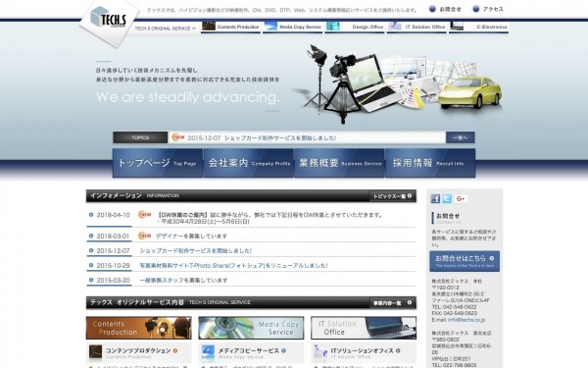Open Contents Production menu item

click(x=230, y=27)
